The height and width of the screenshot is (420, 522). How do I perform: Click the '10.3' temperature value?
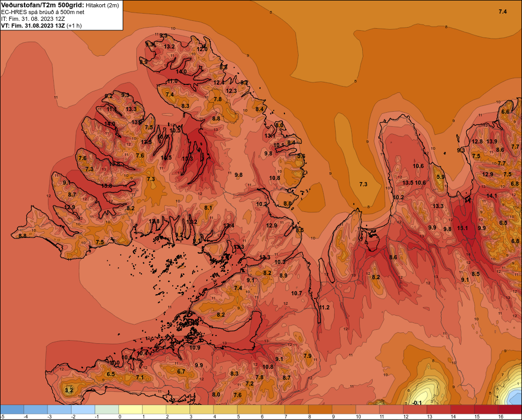[x=280, y=262]
